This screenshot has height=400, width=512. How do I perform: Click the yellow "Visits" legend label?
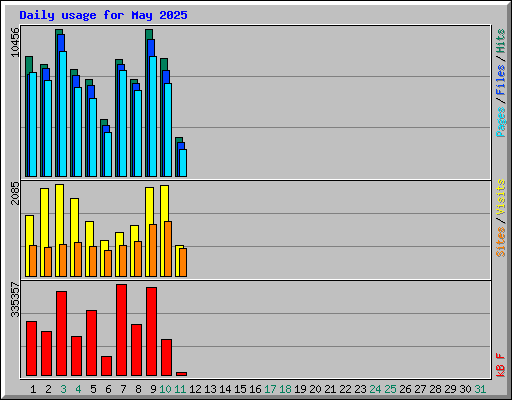[x=501, y=197]
